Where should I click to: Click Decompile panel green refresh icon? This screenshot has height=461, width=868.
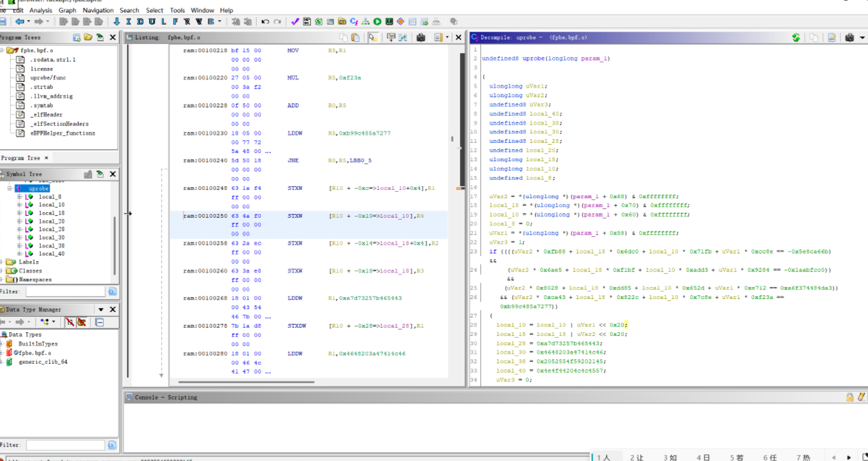(x=796, y=37)
